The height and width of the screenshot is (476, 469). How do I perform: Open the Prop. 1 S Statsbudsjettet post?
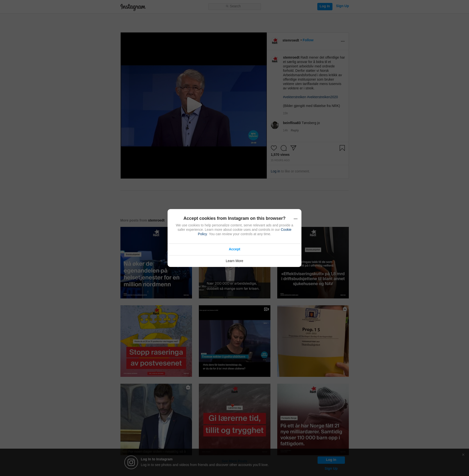click(x=313, y=341)
